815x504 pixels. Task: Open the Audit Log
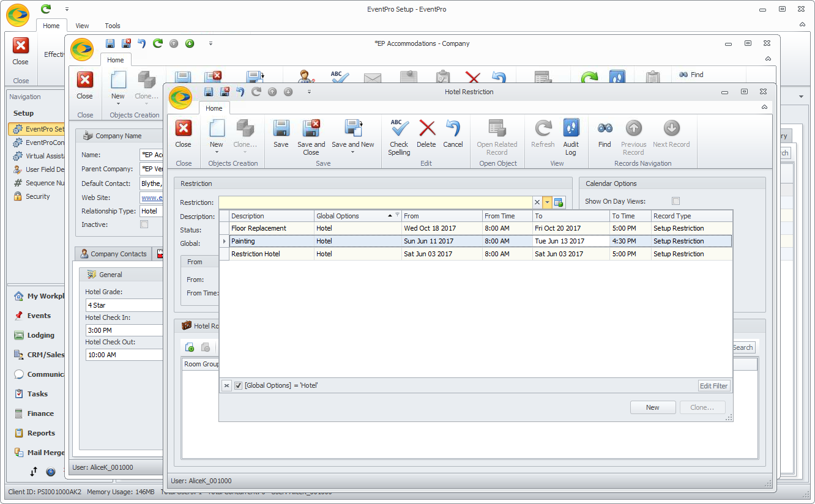(x=571, y=137)
